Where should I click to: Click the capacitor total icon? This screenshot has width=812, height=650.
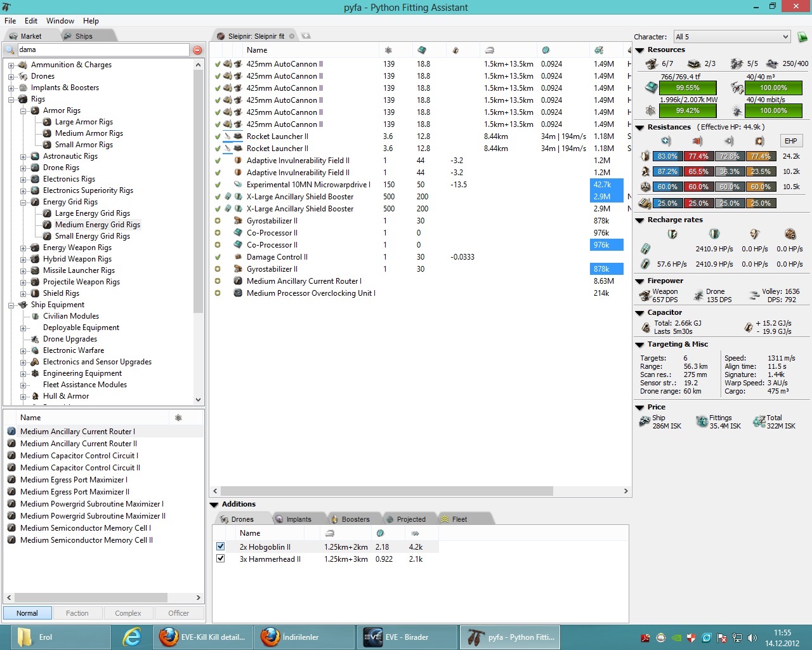pos(646,328)
